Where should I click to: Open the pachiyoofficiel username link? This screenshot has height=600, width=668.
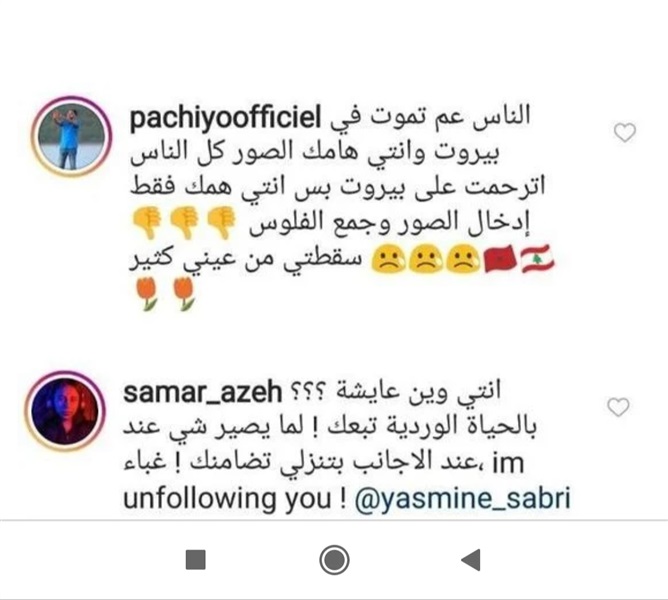[225, 118]
